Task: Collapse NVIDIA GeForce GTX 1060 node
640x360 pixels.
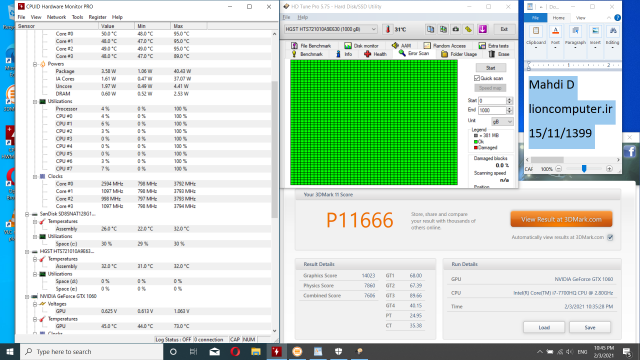Action: [x=27, y=296]
